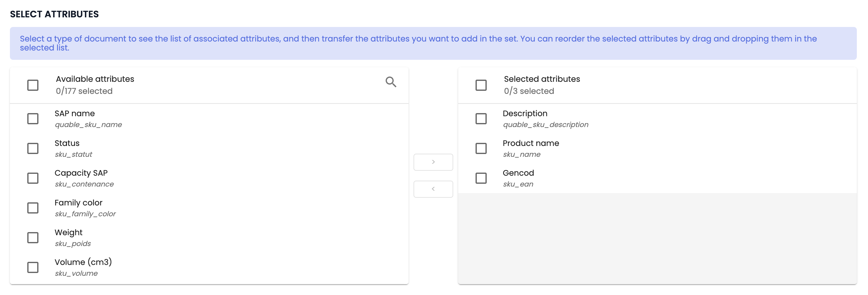Click the Gencod sku_ean list item
The width and height of the screenshot is (868, 295).
click(518, 178)
